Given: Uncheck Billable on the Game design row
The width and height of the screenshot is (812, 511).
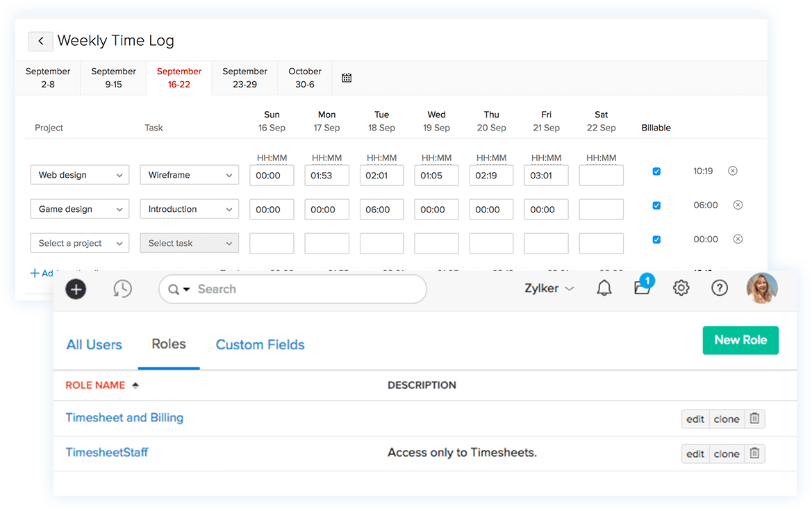Looking at the screenshot, I should point(656,205).
